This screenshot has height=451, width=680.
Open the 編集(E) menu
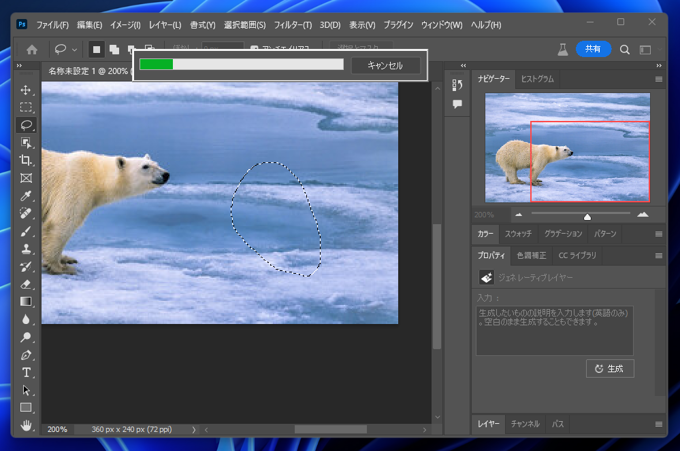pos(89,25)
